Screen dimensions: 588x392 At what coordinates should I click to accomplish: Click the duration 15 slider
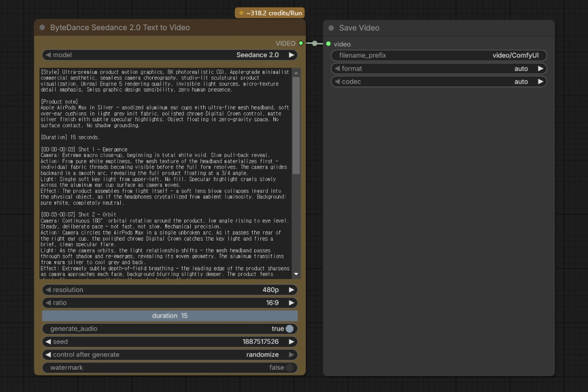(x=170, y=316)
